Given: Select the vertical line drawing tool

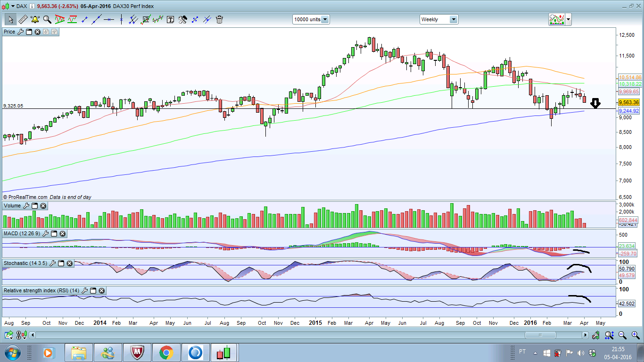Looking at the screenshot, I should (x=121, y=19).
